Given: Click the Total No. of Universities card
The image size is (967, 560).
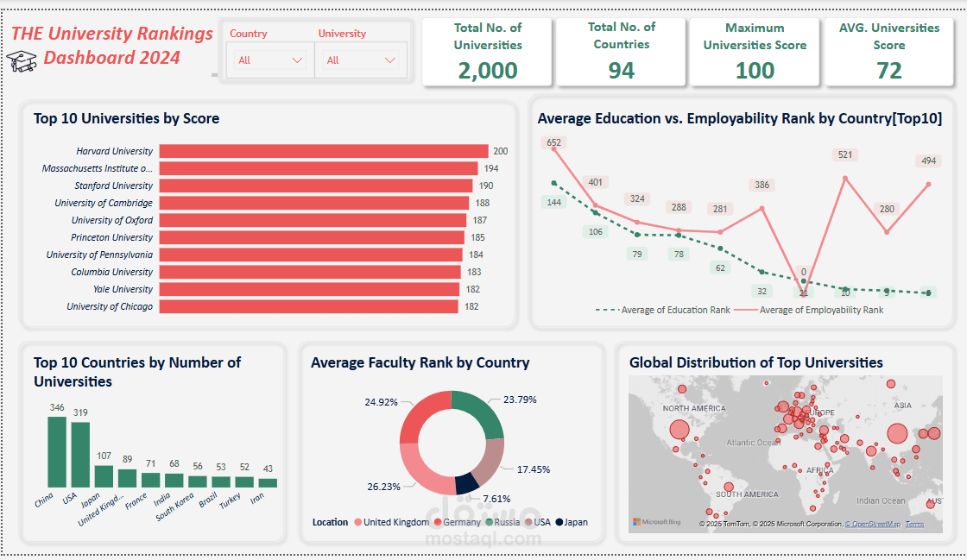Looking at the screenshot, I should point(487,52).
